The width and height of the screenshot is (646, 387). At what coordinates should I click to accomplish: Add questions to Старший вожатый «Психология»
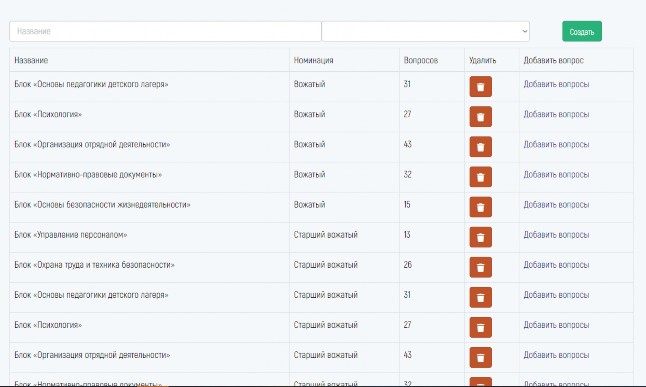[556, 325]
